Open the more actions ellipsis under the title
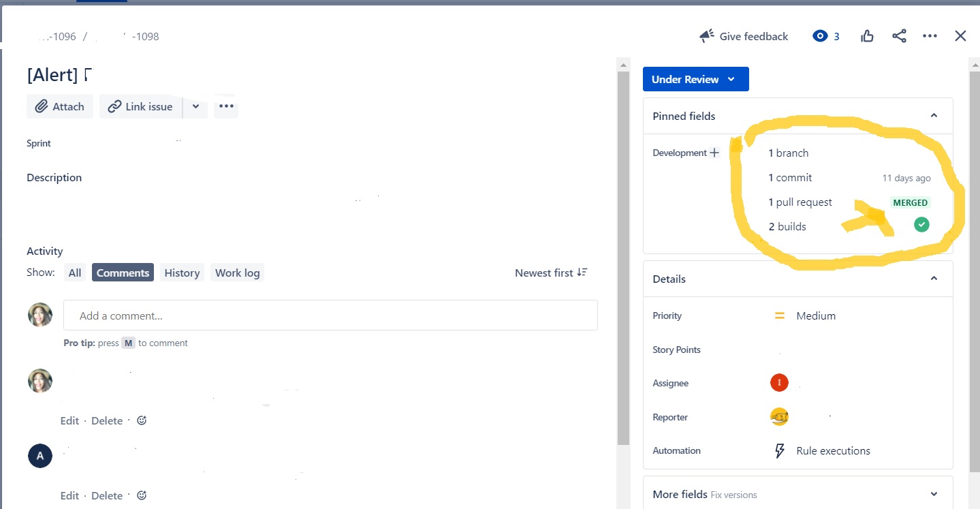Screen dimensions: 980x509 [225, 106]
